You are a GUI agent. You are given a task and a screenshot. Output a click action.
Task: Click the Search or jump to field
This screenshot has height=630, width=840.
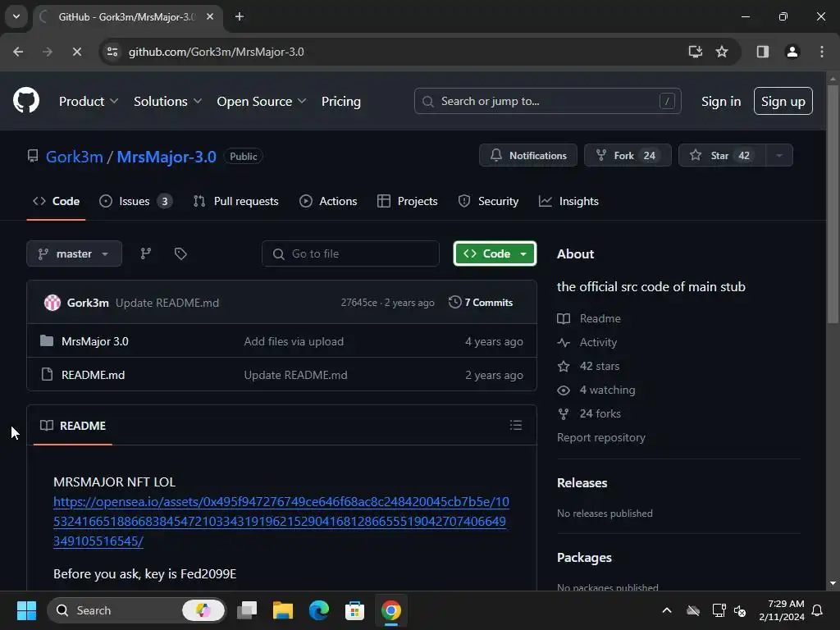[x=547, y=101]
